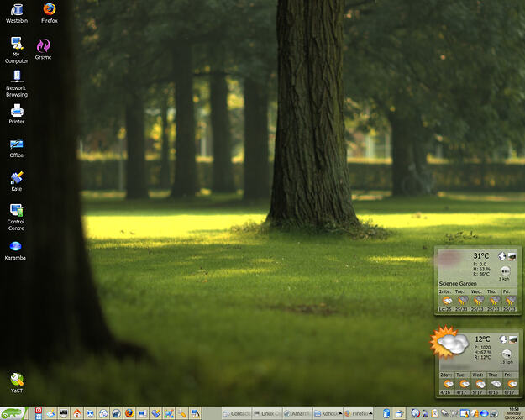This screenshot has width=525, height=420.
Task: Open the Printer desktop icon
Action: (x=17, y=114)
